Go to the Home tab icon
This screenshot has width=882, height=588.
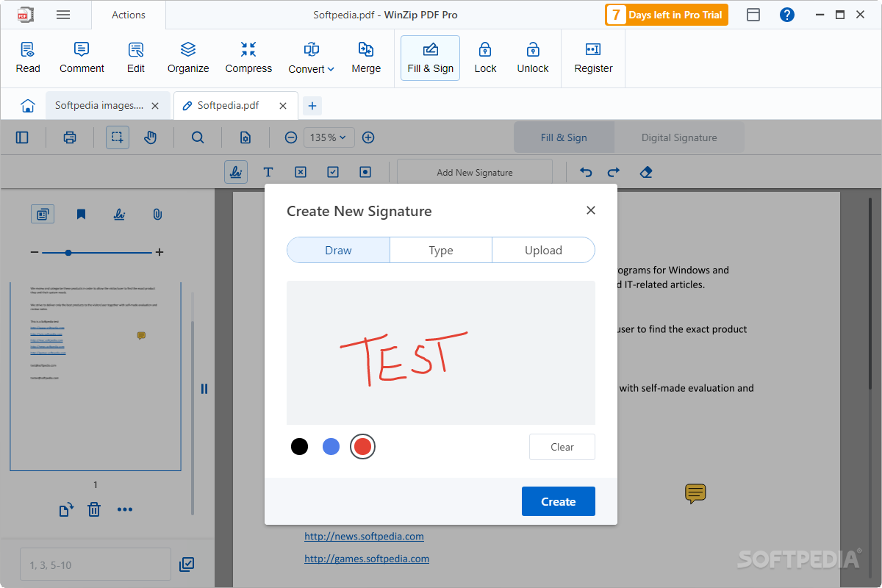[28, 106]
